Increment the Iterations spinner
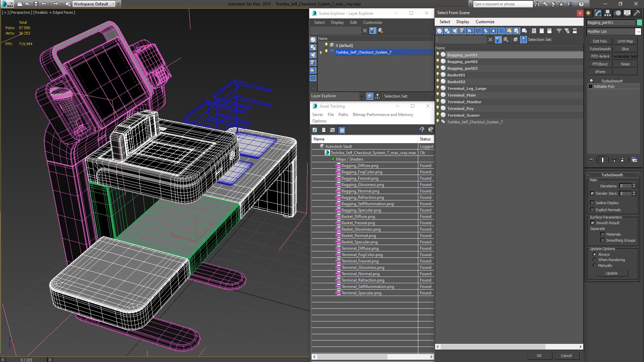The height and width of the screenshot is (362, 644). click(x=634, y=185)
